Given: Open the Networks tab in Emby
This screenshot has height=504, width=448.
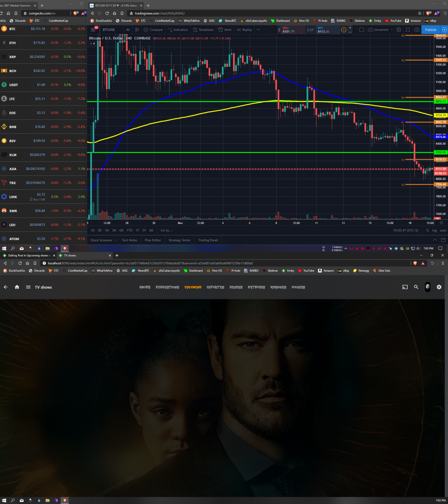Looking at the screenshot, I should [x=256, y=287].
